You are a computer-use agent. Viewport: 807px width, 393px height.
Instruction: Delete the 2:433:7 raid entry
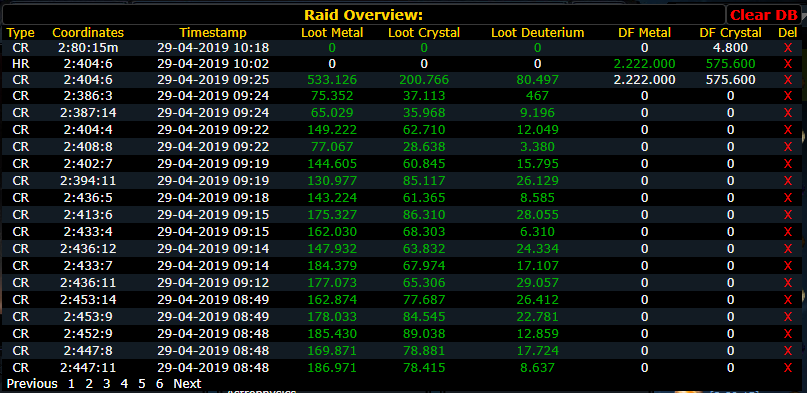coord(787,265)
